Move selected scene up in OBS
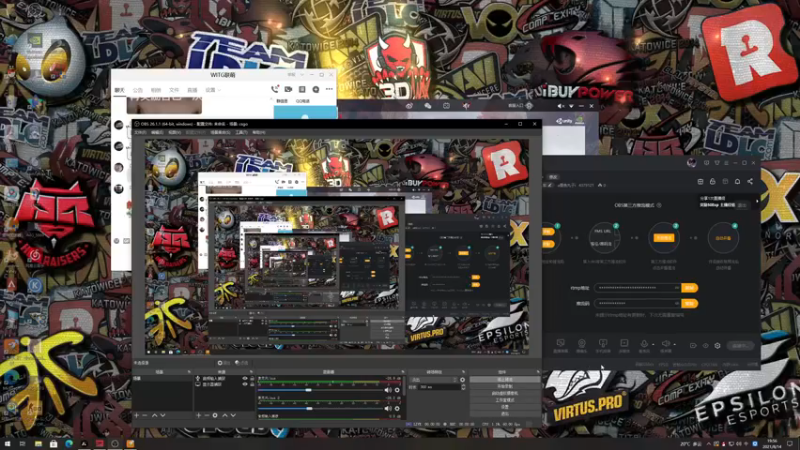 click(155, 415)
